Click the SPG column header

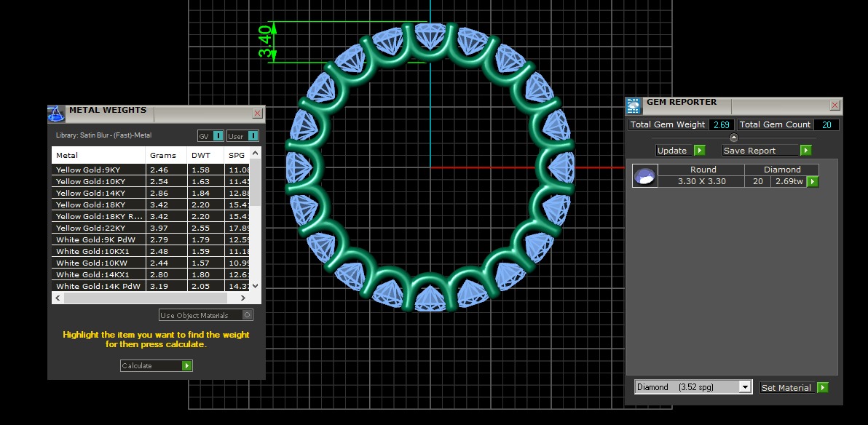click(237, 156)
